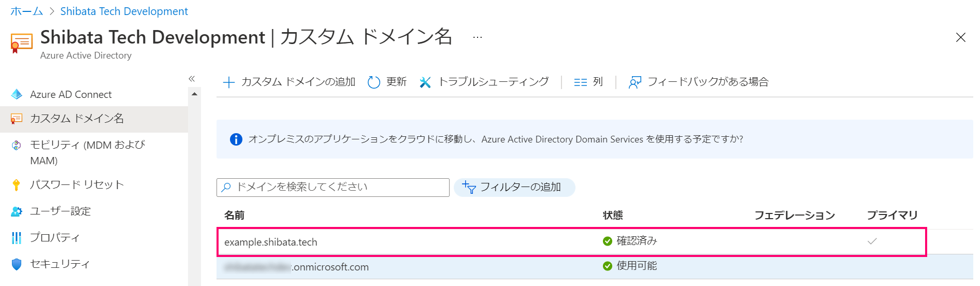Click the shield icon for セキュリティ
The image size is (980, 286).
(x=17, y=264)
